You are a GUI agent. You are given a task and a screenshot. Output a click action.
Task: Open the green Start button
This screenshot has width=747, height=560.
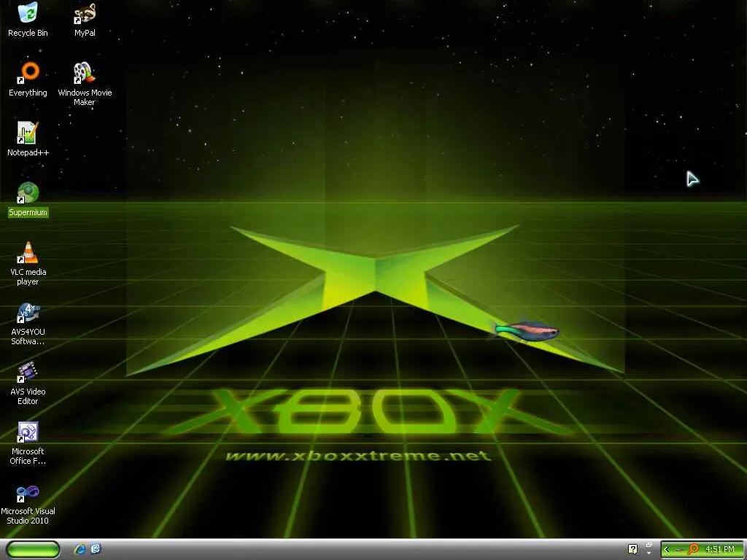click(x=34, y=550)
